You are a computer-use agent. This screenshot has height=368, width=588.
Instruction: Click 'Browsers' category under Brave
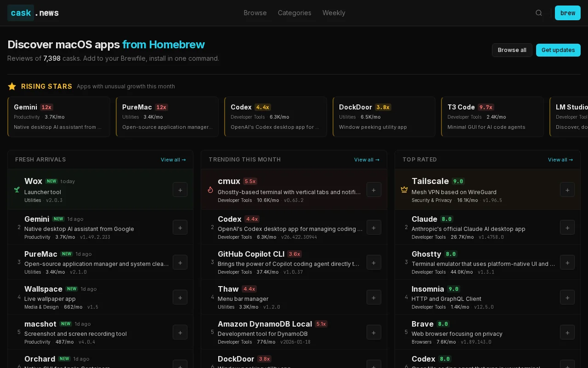point(422,342)
